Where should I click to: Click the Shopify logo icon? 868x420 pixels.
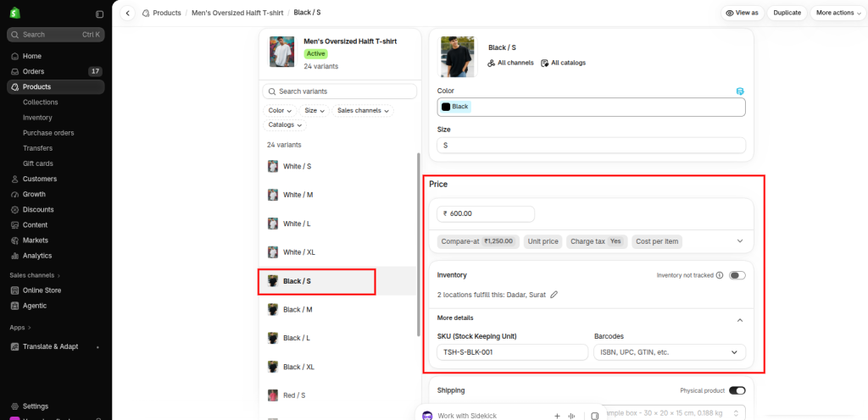pyautogui.click(x=15, y=13)
